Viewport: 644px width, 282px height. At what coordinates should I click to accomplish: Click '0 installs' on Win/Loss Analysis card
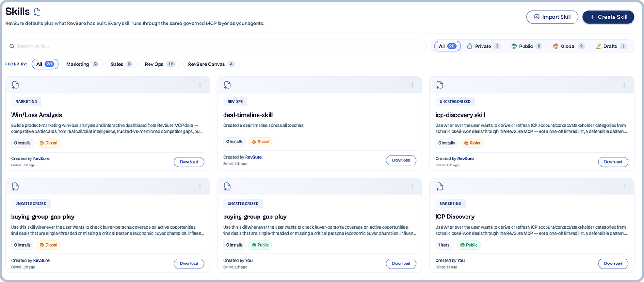pos(23,143)
